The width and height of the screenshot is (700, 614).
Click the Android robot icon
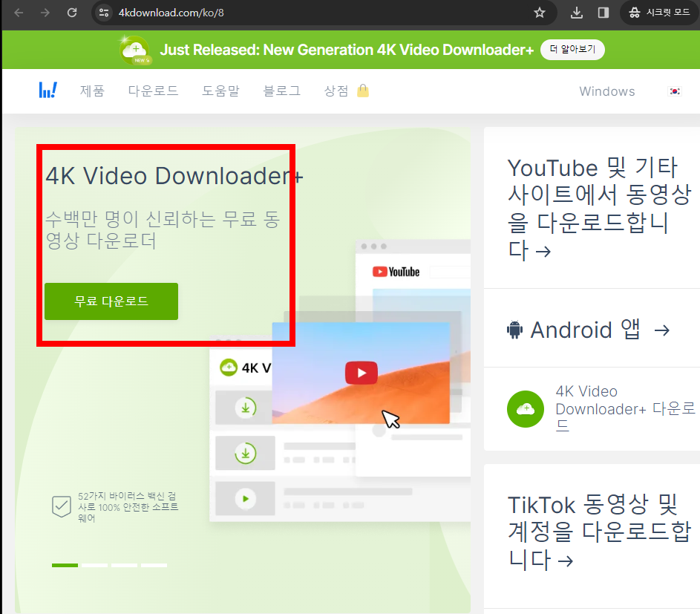coord(514,330)
